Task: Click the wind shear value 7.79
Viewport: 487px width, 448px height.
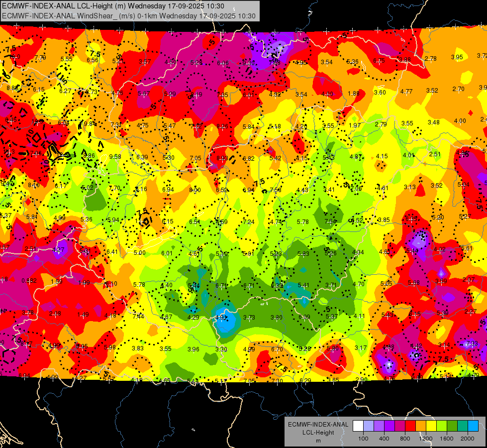Action: point(40,58)
